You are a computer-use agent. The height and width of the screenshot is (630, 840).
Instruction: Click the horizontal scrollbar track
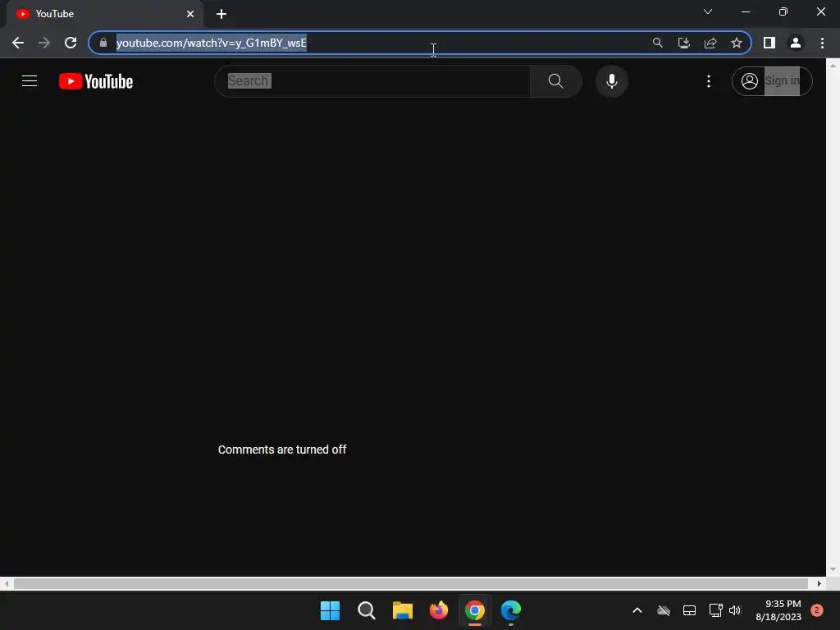[411, 583]
